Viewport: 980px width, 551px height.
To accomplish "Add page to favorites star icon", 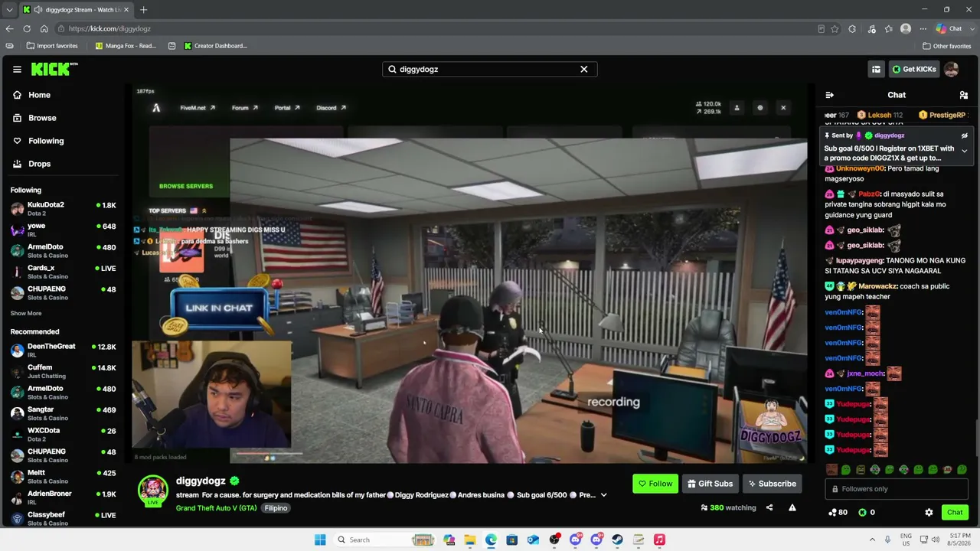I will tap(835, 29).
